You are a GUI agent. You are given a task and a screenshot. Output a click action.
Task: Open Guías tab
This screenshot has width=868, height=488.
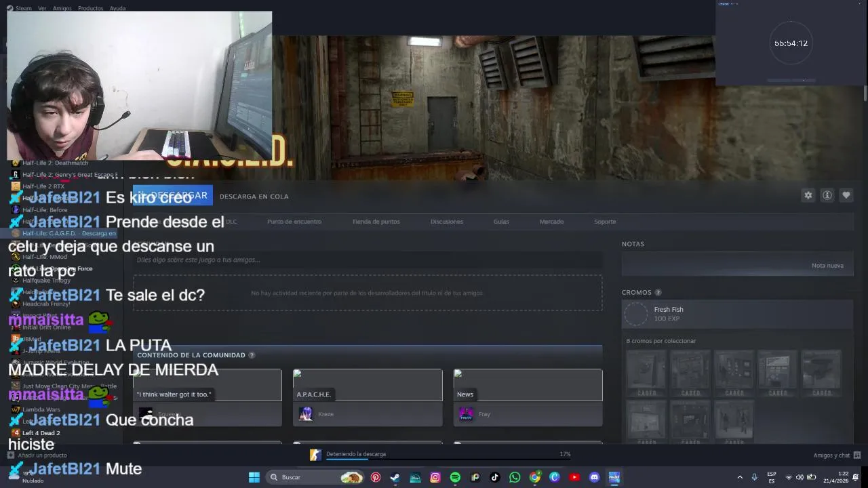(501, 222)
